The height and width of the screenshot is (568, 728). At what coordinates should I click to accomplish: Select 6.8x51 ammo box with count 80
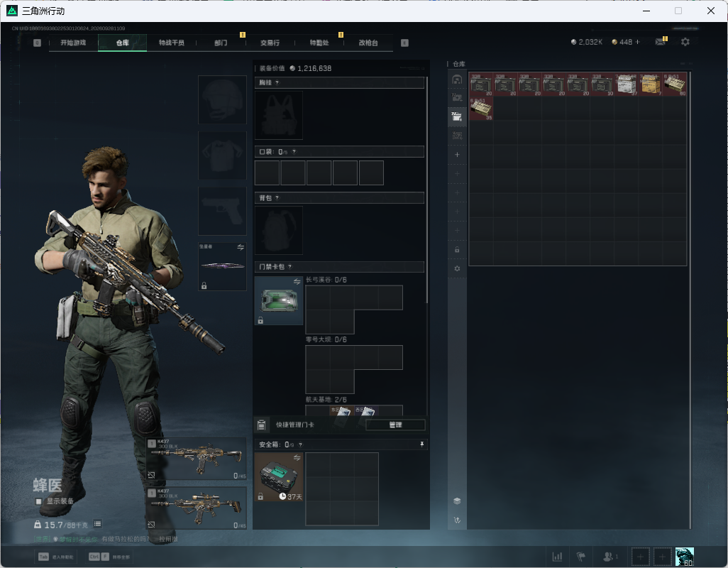point(674,84)
